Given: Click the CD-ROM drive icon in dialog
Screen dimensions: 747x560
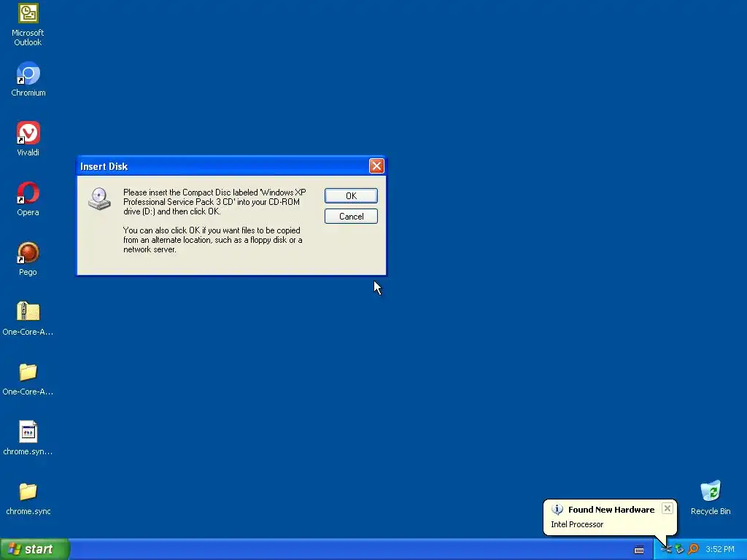Looking at the screenshot, I should (x=99, y=198).
